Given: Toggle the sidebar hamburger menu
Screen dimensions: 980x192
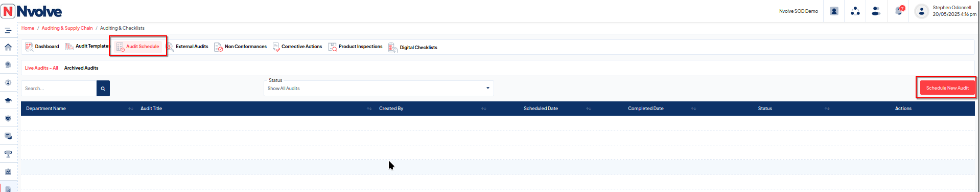Looking at the screenshot, I should pos(8,31).
